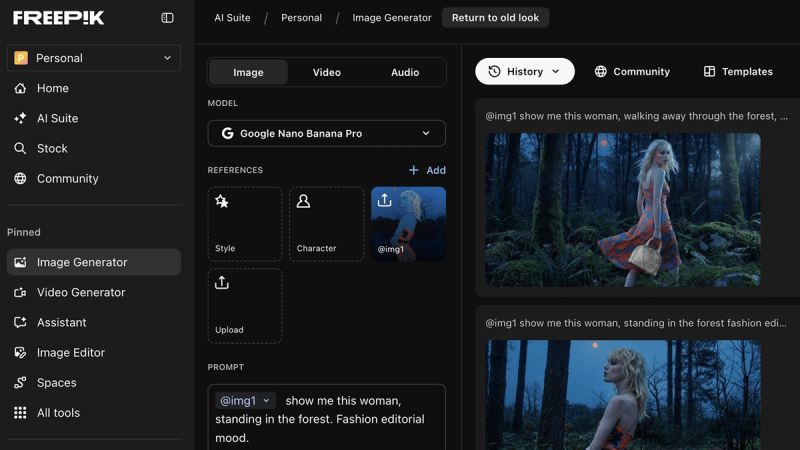800x450 pixels.
Task: Click AI Suite breadcrumb
Action: coord(232,18)
